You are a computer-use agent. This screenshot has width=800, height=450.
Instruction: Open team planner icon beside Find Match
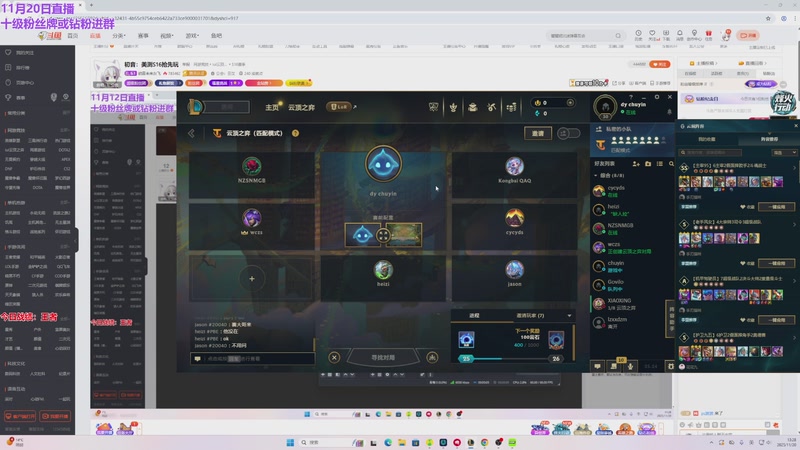click(432, 357)
